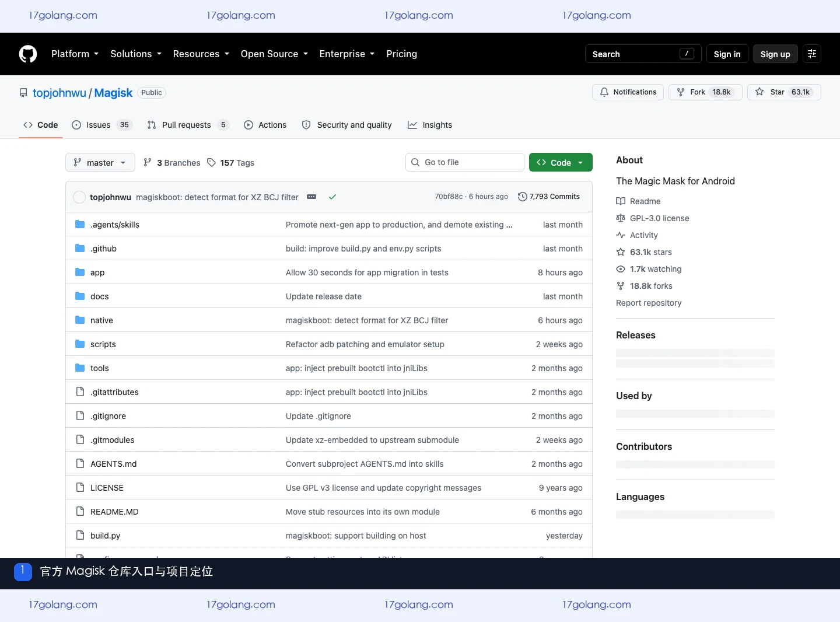Open the Insights tab
The height and width of the screenshot is (622, 840).
point(430,125)
